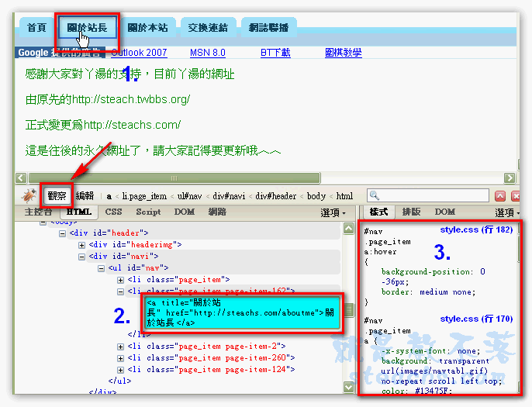Collapse the div id="navi" node

click(x=81, y=257)
